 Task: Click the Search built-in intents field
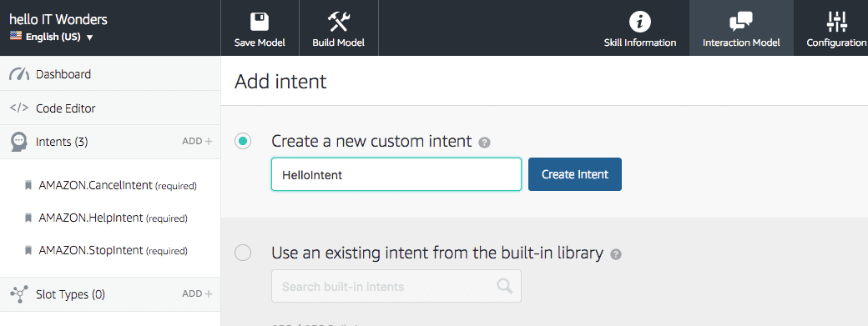click(x=396, y=286)
